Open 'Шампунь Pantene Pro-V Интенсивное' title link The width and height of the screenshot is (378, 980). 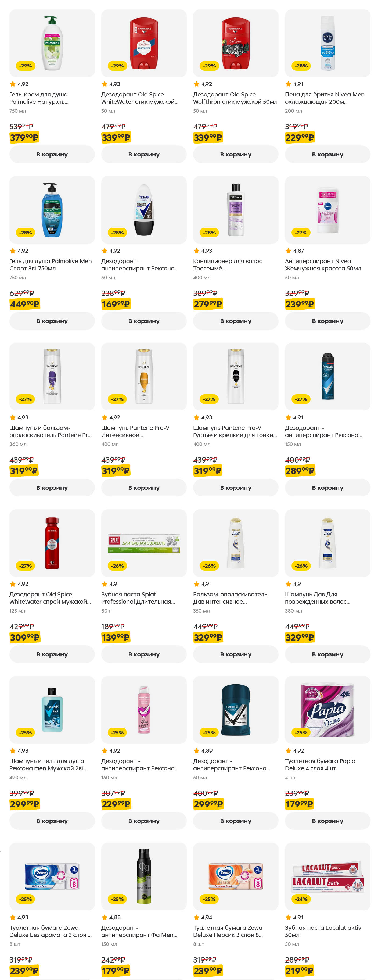coord(135,431)
